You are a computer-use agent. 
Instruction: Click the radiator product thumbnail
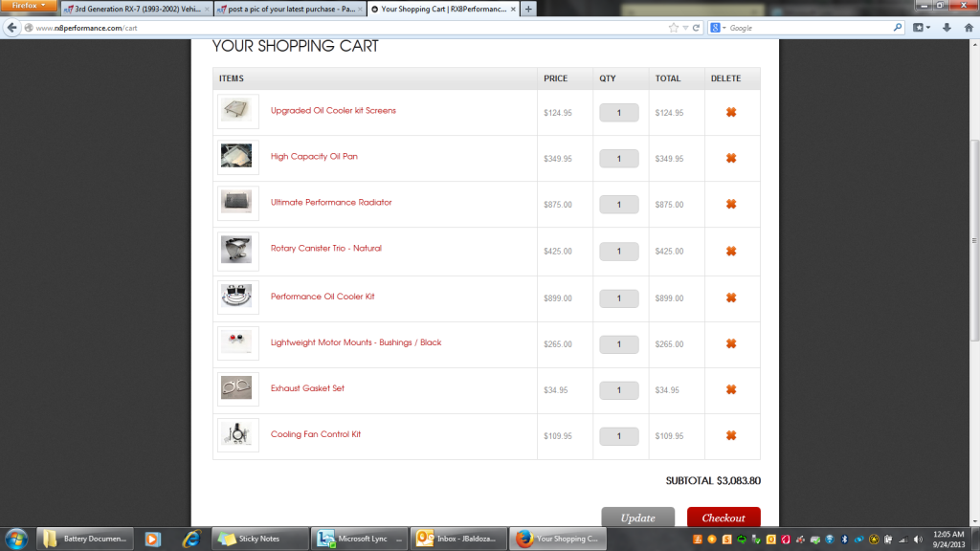[237, 203]
